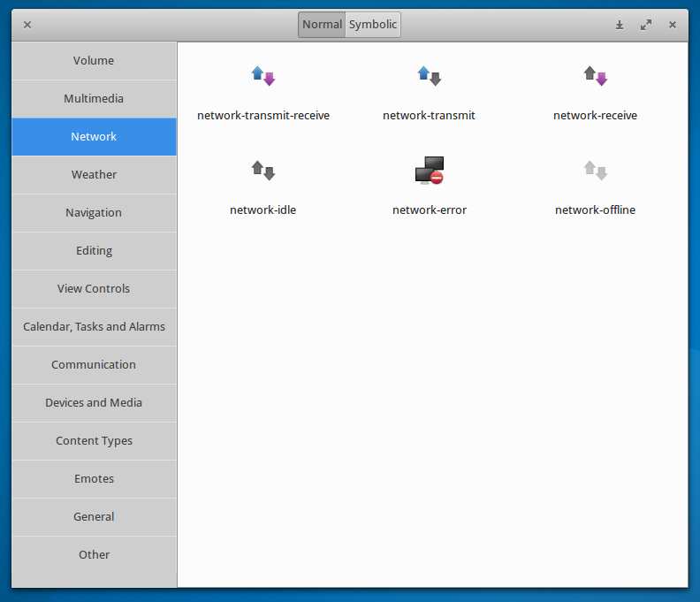Screen dimensions: 700x602
Task: Click the network-transmit icon
Action: pos(429,77)
